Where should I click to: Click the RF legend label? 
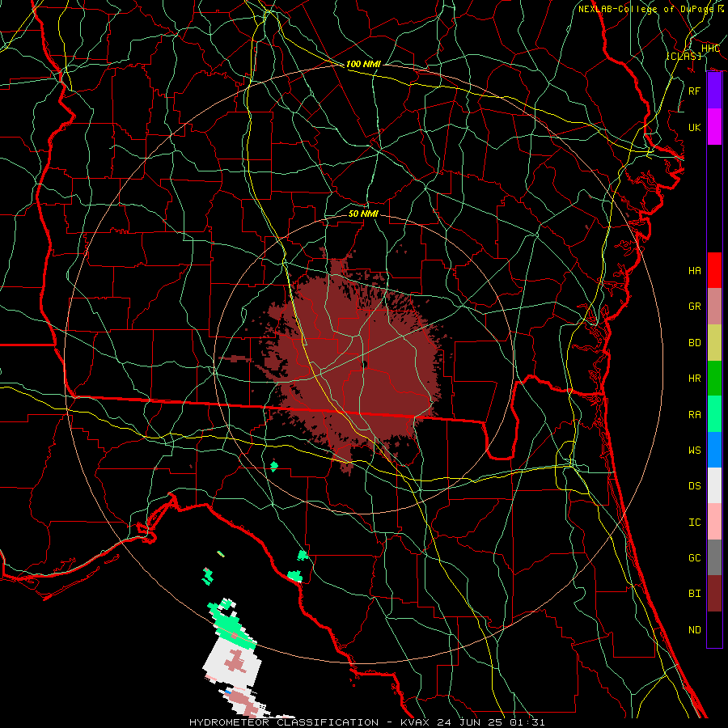pos(695,91)
